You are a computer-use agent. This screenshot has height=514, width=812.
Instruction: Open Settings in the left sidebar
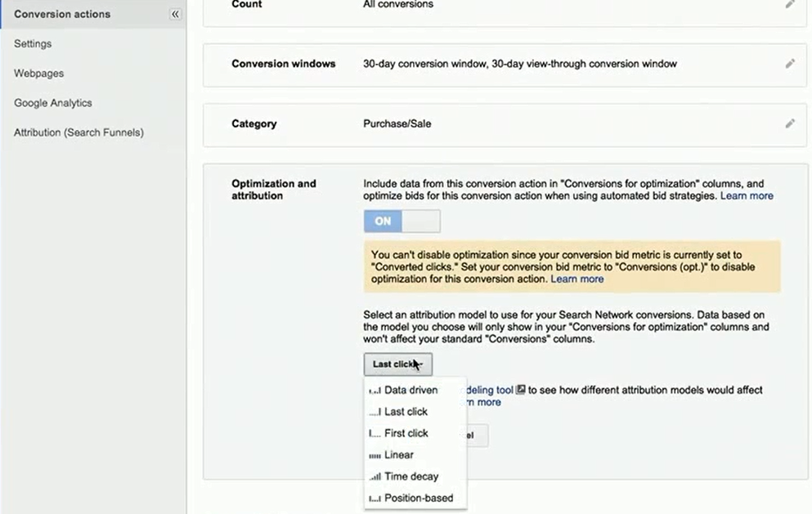point(33,43)
